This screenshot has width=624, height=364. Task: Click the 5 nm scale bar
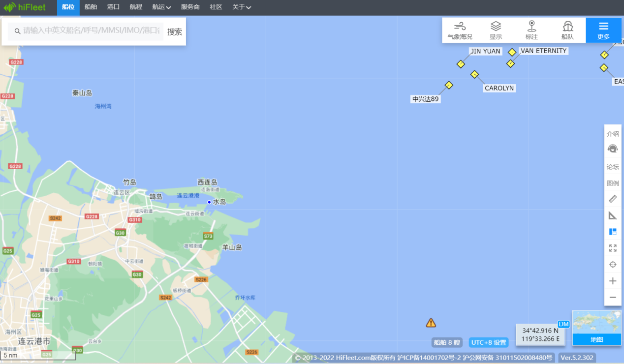[38, 355]
